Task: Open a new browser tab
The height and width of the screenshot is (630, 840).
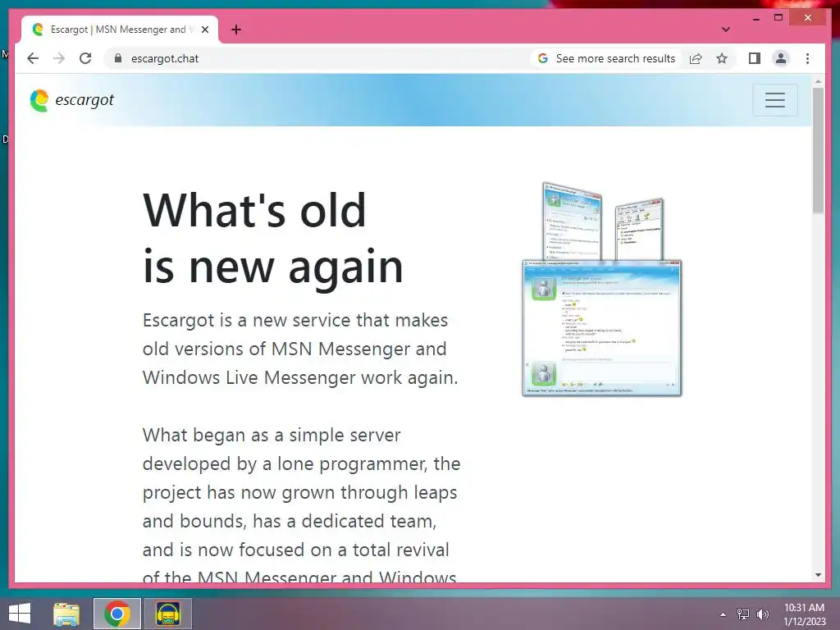Action: (235, 30)
